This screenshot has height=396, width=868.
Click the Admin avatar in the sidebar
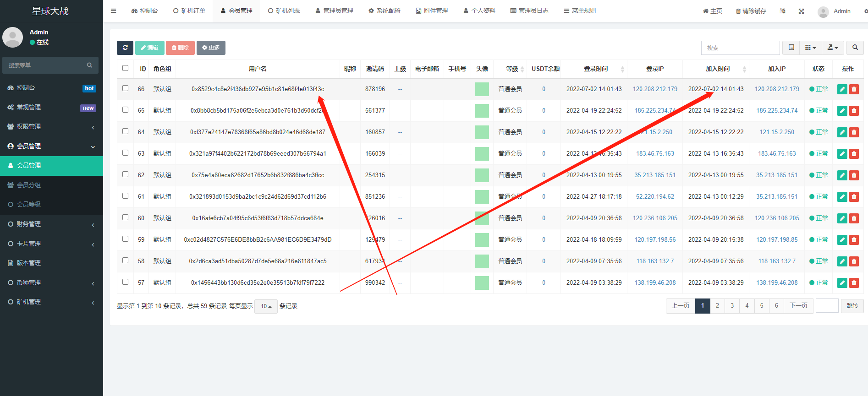click(13, 37)
